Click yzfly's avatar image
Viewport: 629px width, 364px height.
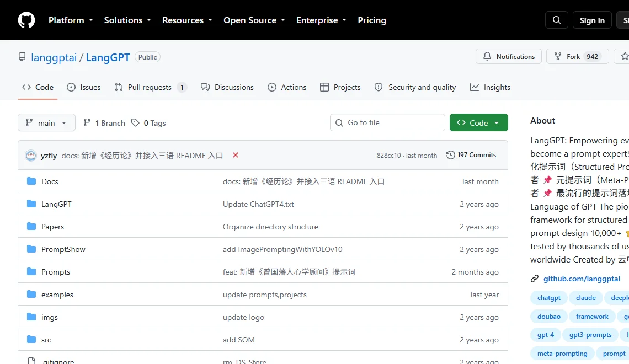tap(31, 156)
